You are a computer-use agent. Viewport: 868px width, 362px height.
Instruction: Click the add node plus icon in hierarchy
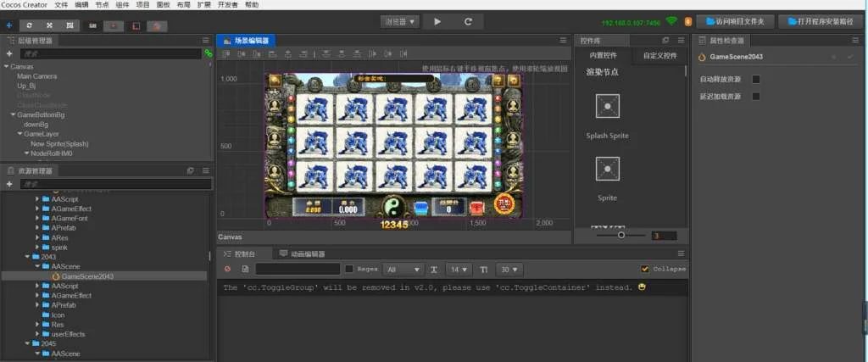(x=9, y=53)
